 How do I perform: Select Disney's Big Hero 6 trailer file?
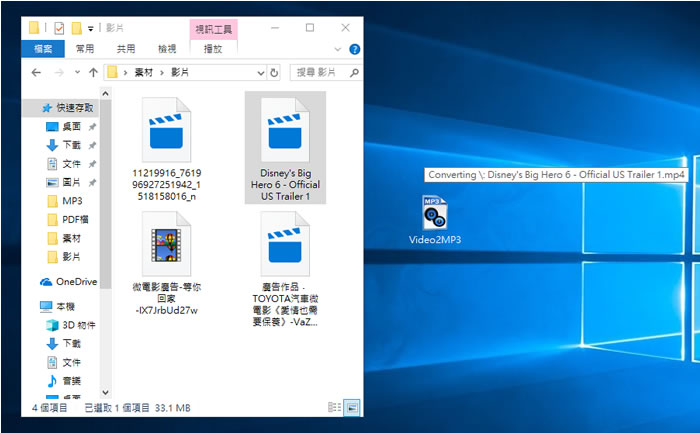point(285,148)
